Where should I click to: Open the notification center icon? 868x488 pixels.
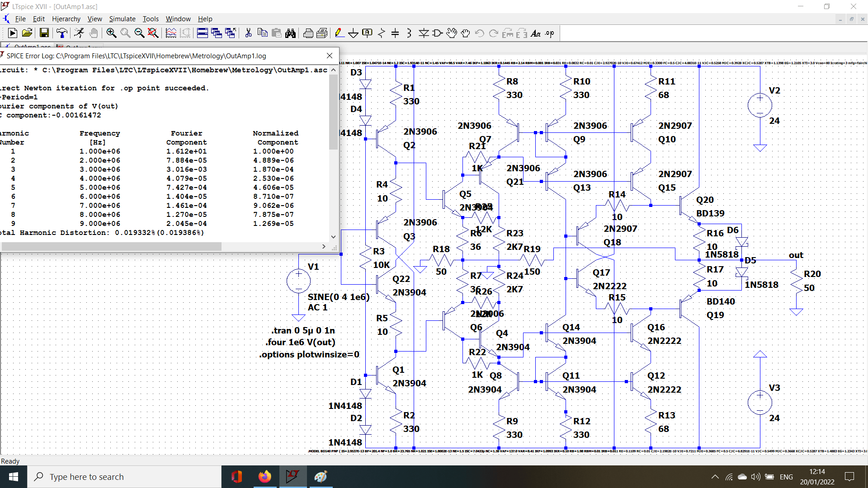849,477
